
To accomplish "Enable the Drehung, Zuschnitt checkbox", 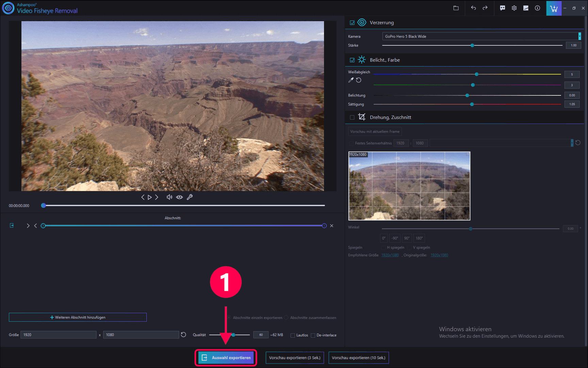I will click(352, 117).
